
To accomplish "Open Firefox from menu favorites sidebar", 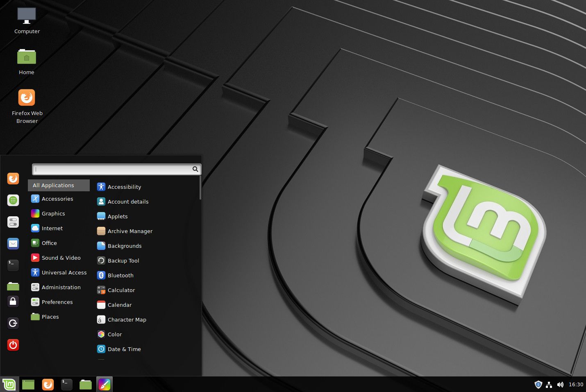I will [x=13, y=179].
